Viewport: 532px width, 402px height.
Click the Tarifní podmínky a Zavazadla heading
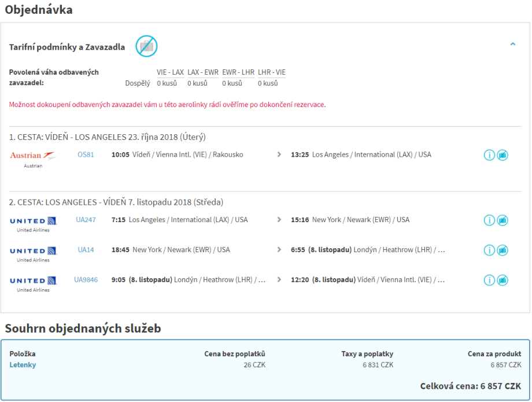coord(67,47)
